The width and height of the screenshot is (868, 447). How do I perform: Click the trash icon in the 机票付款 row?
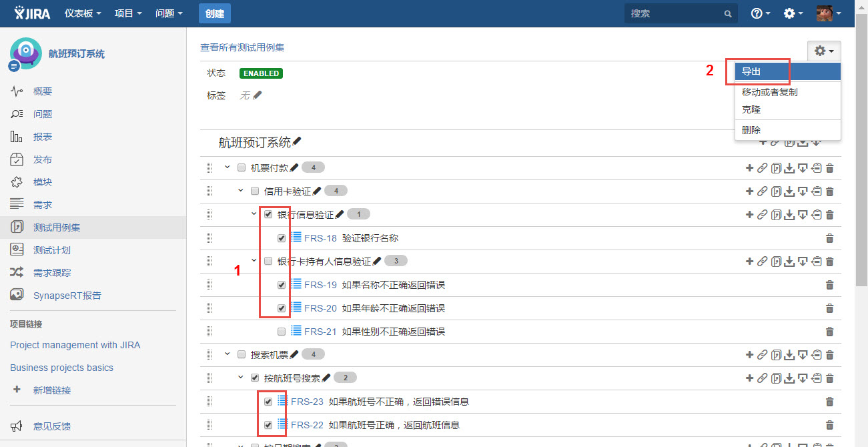click(830, 168)
